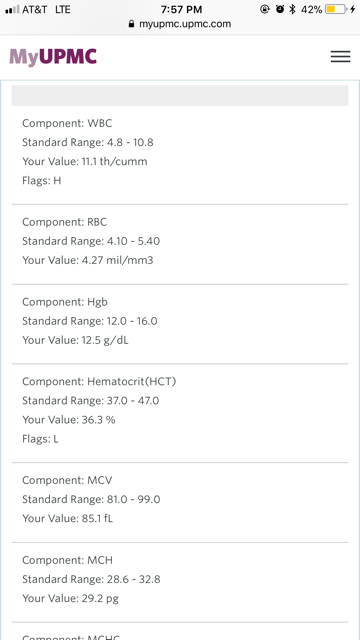Tap the Bluetooth status icon
Viewport: 360px width, 640px height.
pos(292,9)
